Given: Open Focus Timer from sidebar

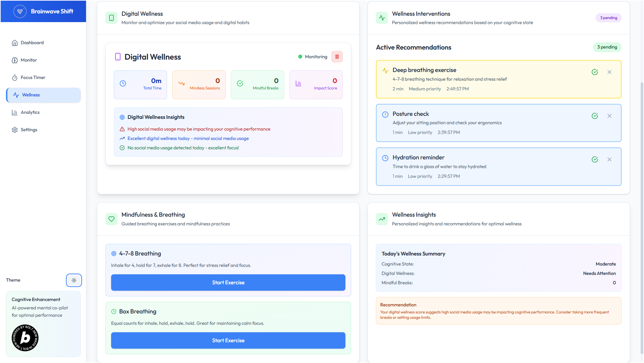Looking at the screenshot, I should coord(33,77).
